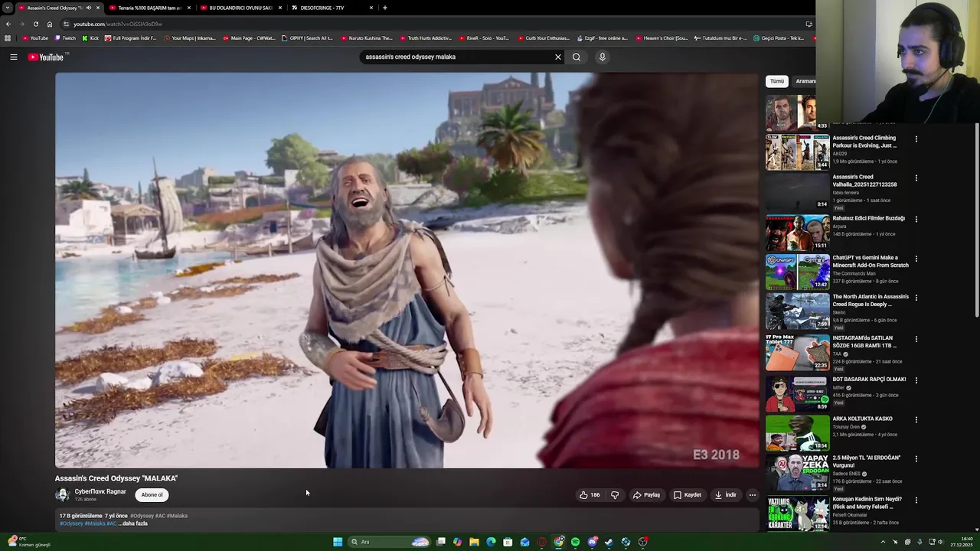
Task: Click the magnifier search button
Action: 577,57
